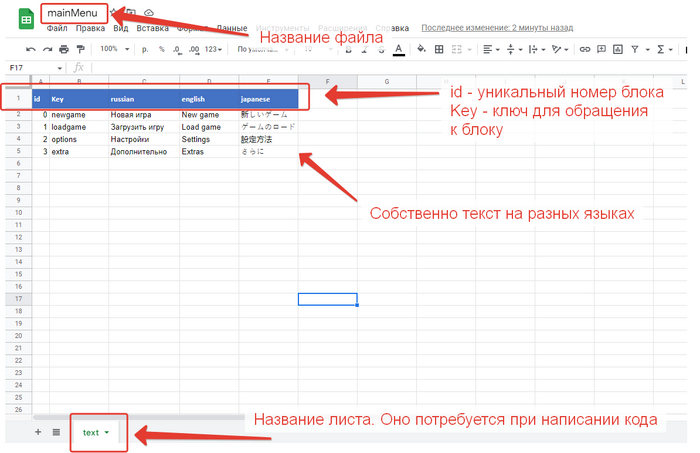Open the Файл menu
The height and width of the screenshot is (453, 700).
[56, 29]
